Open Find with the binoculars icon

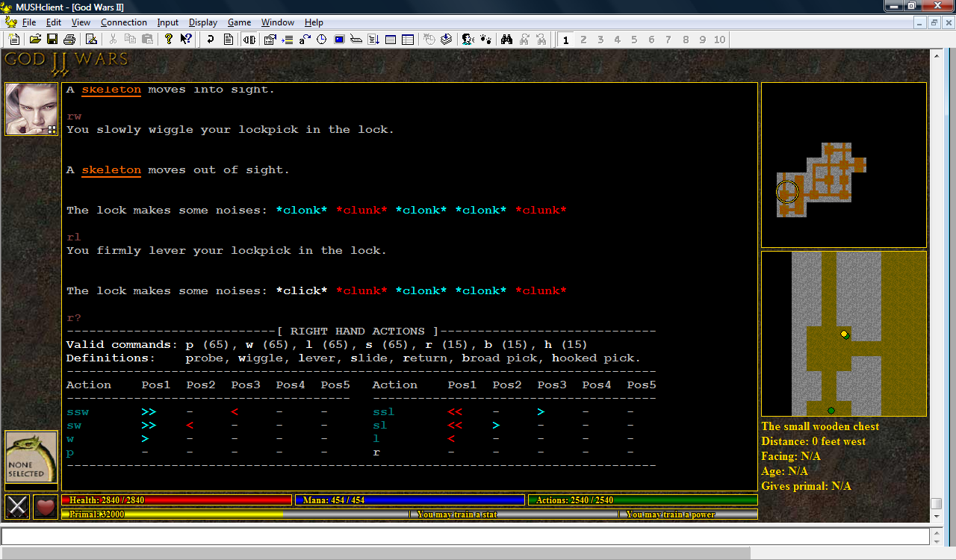click(506, 40)
